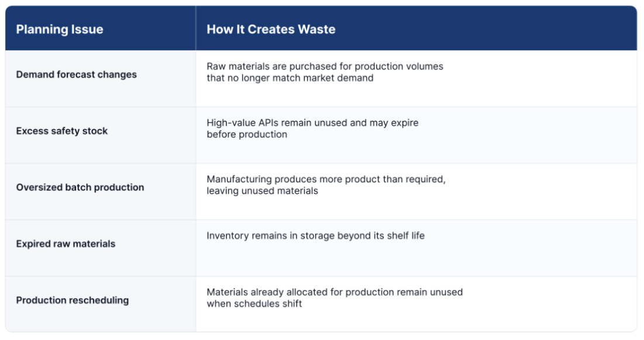
Task: Click the "Planning Issue" column header
Action: [60, 29]
